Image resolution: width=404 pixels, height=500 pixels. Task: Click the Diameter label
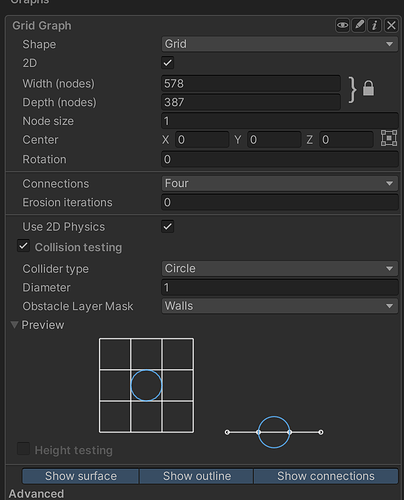[46, 287]
